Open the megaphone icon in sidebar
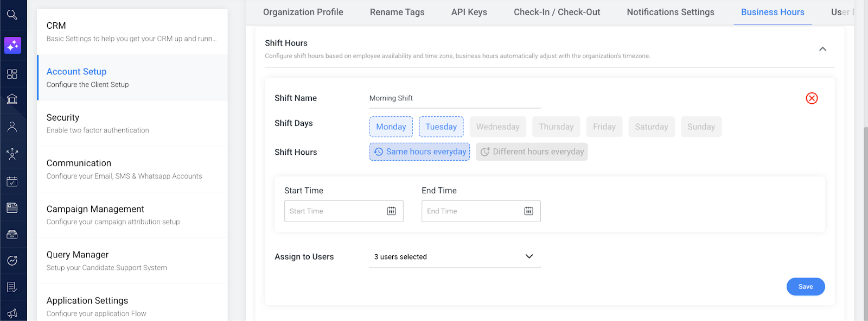Viewport: 868px width, 321px height. (12, 313)
